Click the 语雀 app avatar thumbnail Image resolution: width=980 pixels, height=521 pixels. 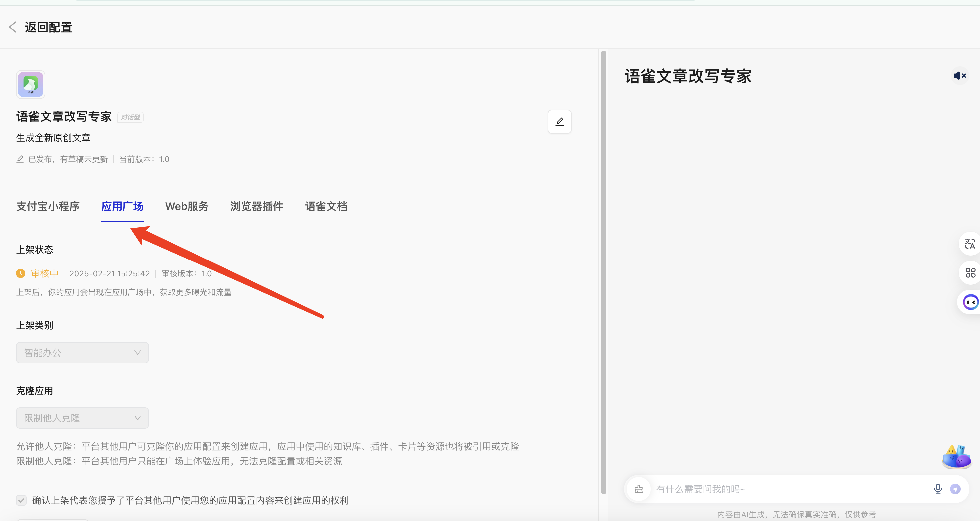30,85
